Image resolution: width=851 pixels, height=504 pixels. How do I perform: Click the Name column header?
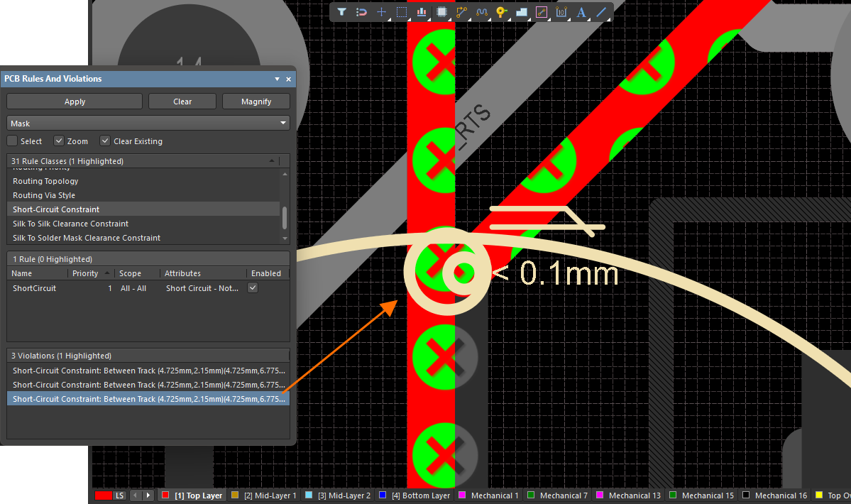[x=38, y=273]
